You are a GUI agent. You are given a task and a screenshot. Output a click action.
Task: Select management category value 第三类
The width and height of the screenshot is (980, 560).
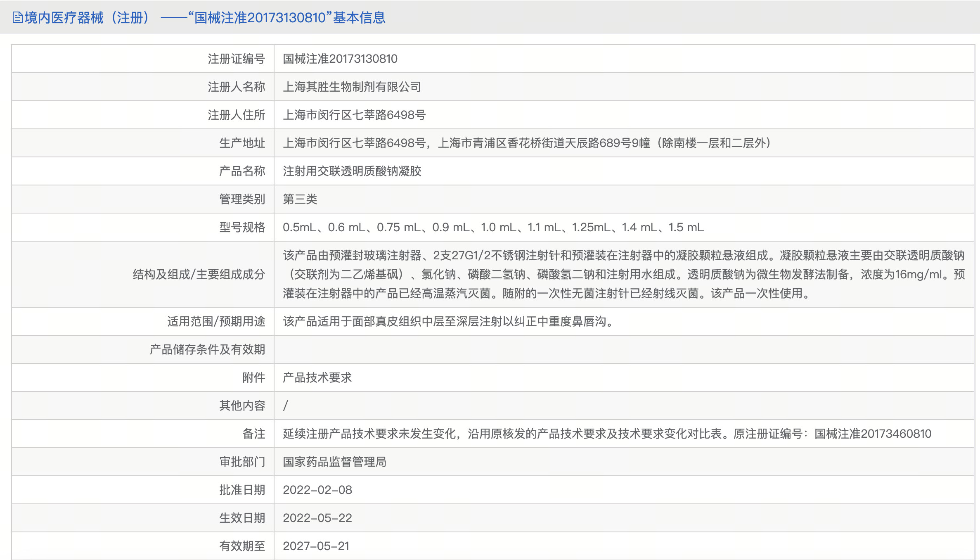300,199
